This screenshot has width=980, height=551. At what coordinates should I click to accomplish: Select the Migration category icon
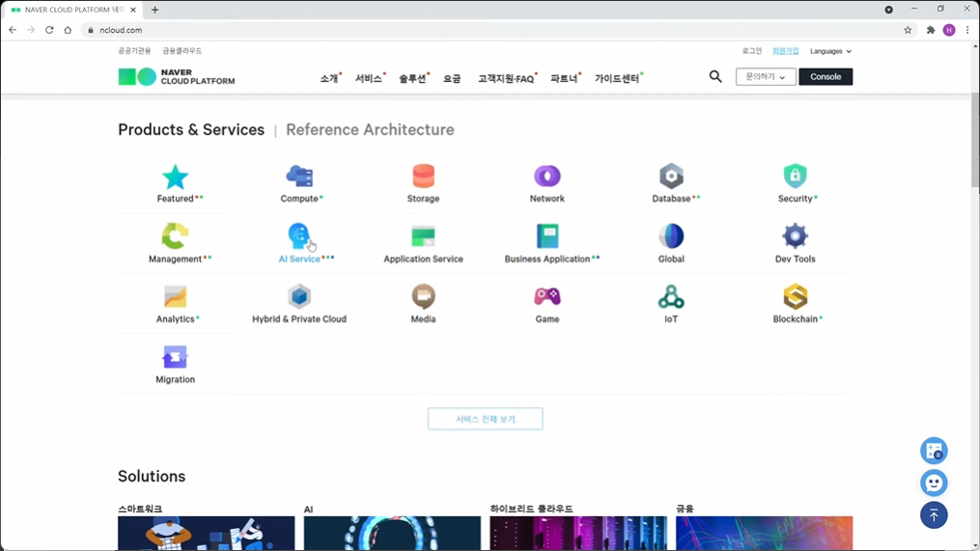coord(175,357)
